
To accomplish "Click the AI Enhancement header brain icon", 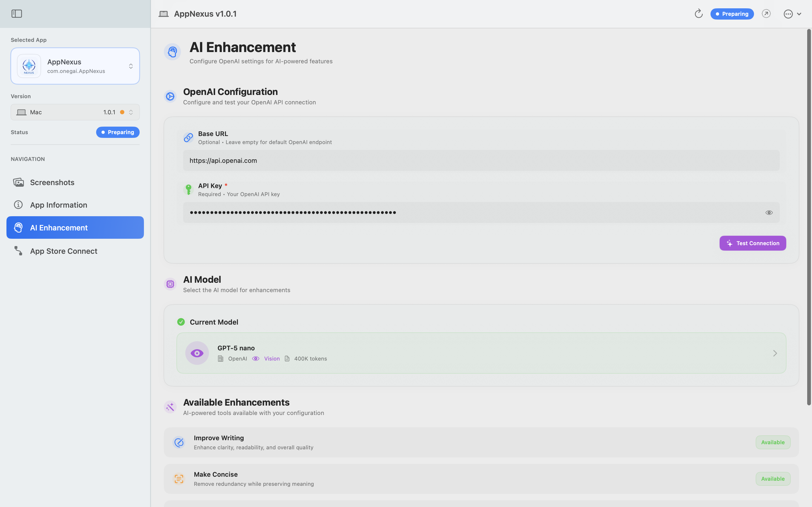I will pos(172,52).
